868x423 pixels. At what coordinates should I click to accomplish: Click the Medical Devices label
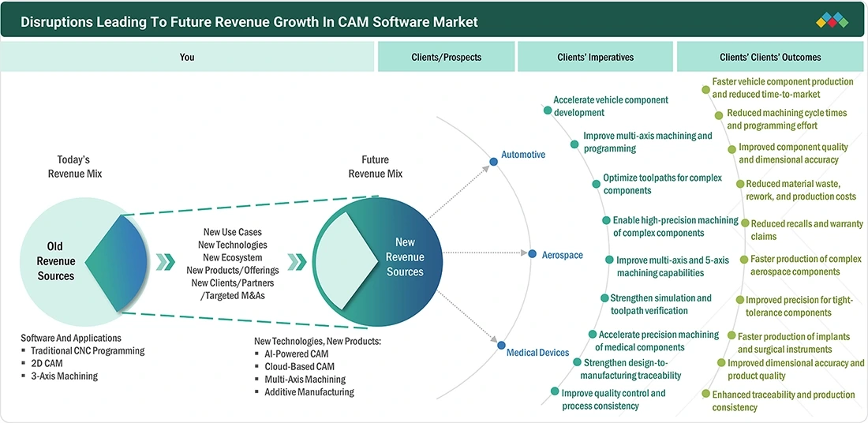pos(538,352)
